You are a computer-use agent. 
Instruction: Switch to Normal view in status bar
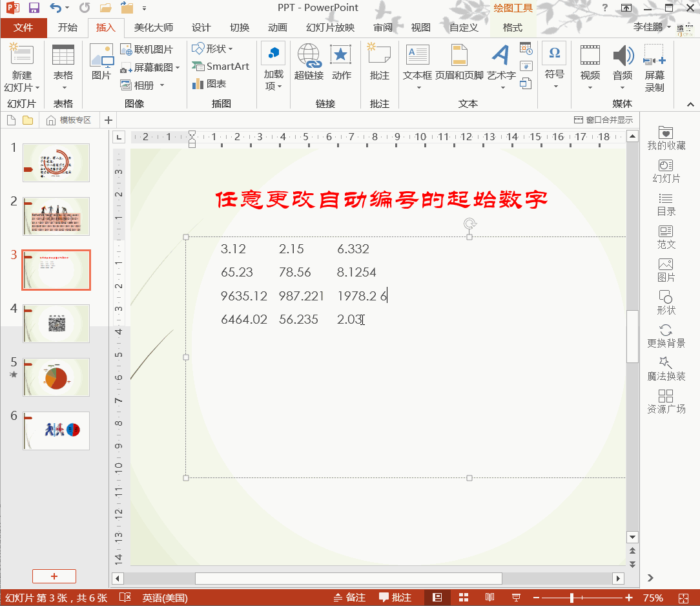coord(437,598)
